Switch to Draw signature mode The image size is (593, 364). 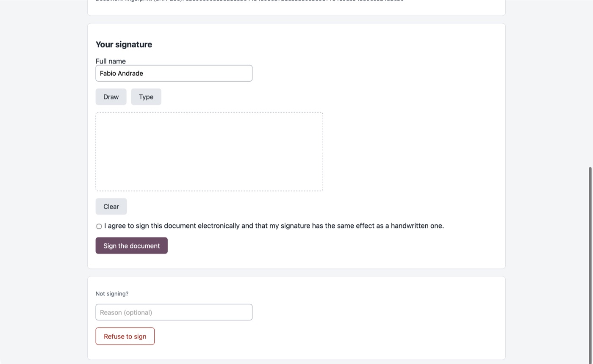point(111,97)
